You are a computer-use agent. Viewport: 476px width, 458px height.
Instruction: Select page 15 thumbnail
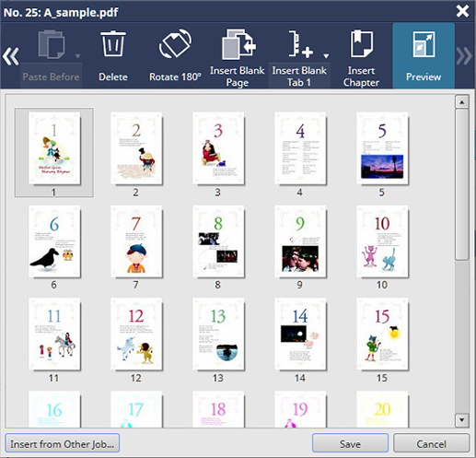click(382, 335)
